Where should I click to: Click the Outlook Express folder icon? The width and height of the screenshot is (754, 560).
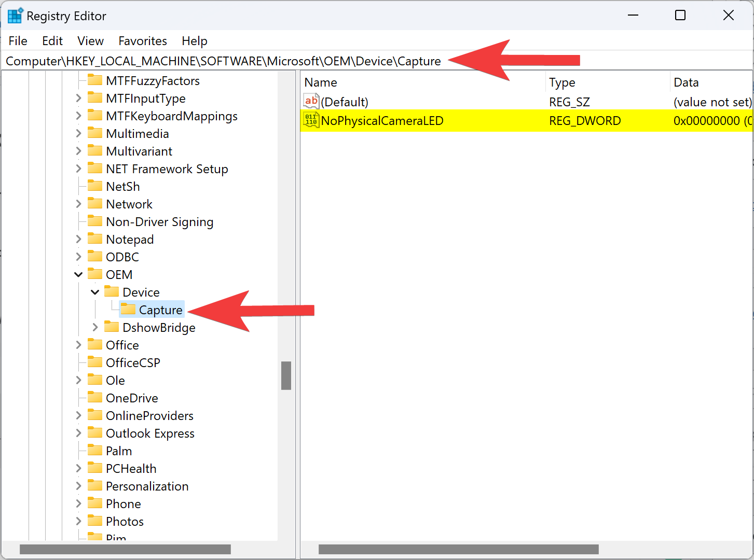pos(95,432)
